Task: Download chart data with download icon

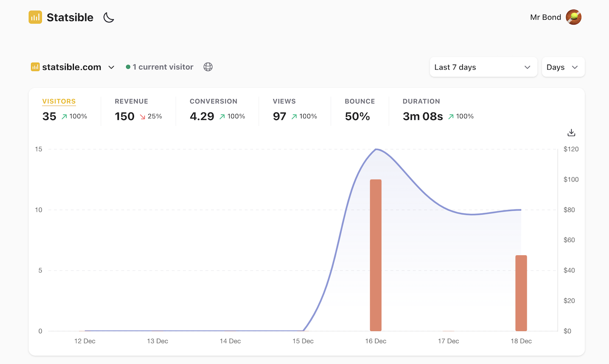Action: tap(571, 133)
